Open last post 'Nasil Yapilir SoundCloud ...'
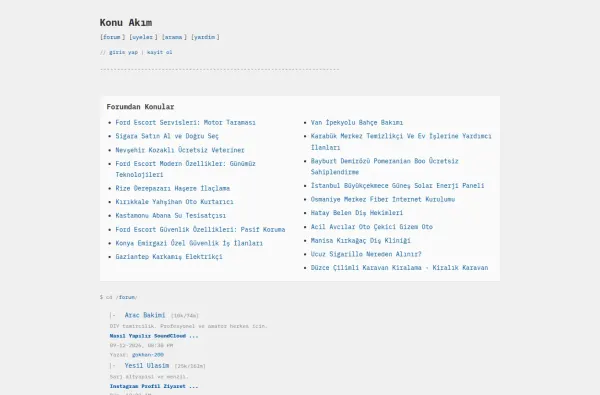The width and height of the screenshot is (600, 395). coord(154,336)
